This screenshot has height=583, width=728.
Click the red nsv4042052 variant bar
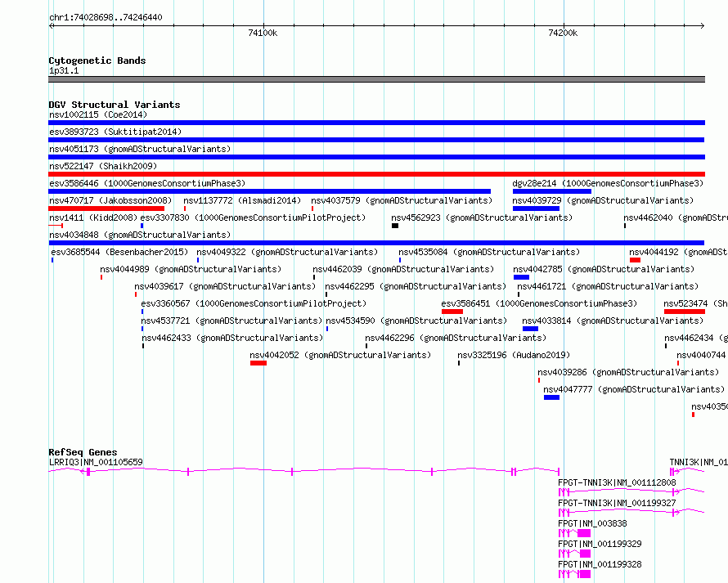tap(258, 363)
